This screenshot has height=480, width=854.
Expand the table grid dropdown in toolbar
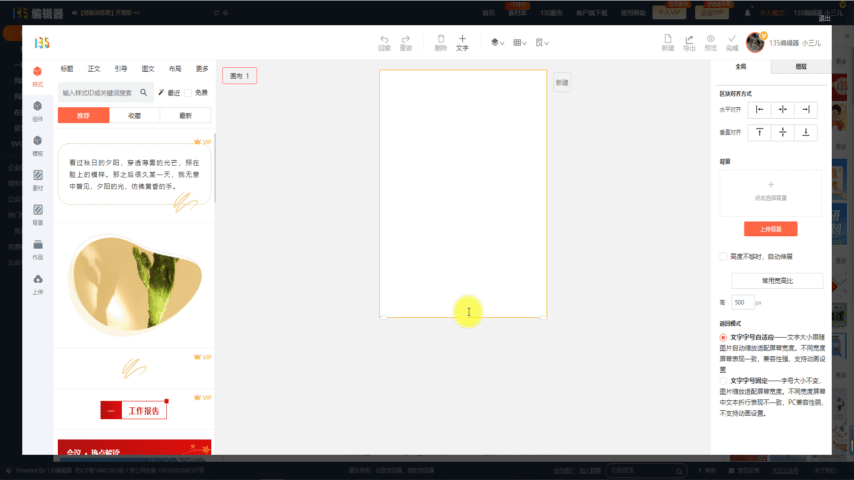click(x=519, y=43)
